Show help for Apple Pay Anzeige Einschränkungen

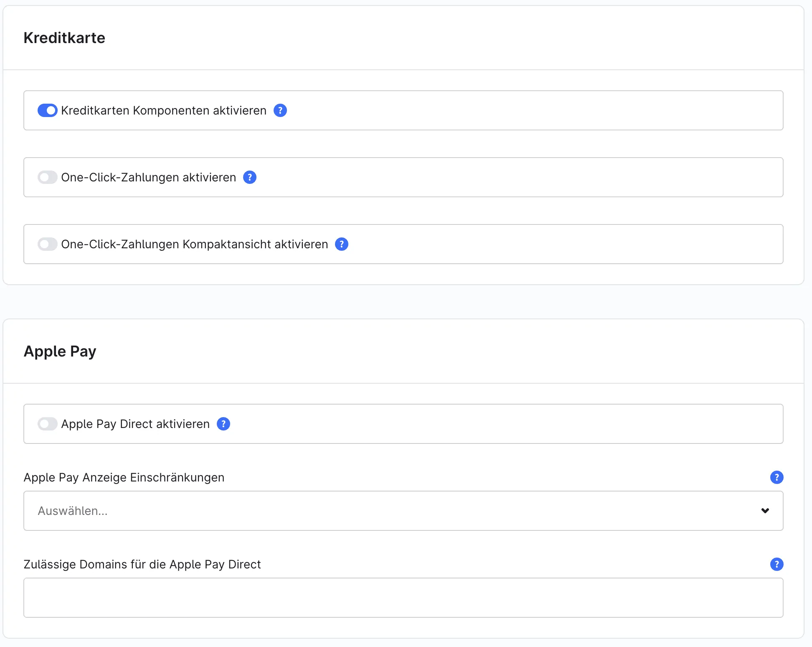point(776,477)
